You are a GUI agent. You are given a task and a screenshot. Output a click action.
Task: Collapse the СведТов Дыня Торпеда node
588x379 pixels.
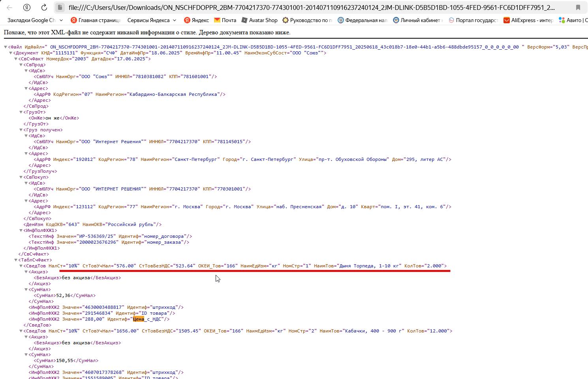click(x=21, y=266)
